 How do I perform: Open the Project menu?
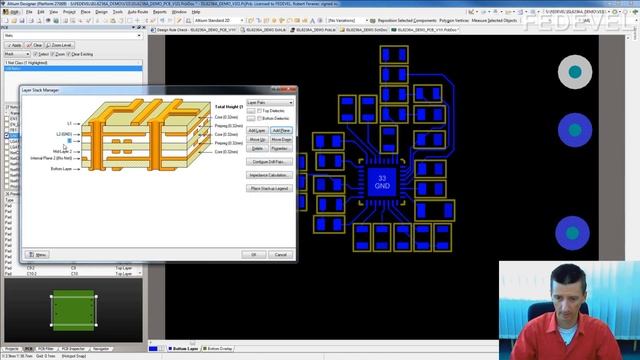coord(69,12)
